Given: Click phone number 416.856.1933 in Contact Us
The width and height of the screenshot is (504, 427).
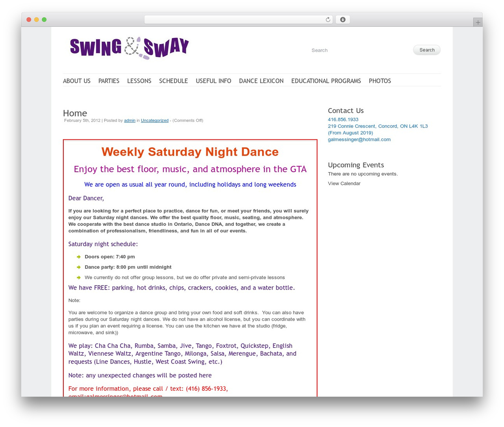Looking at the screenshot, I should (x=343, y=119).
